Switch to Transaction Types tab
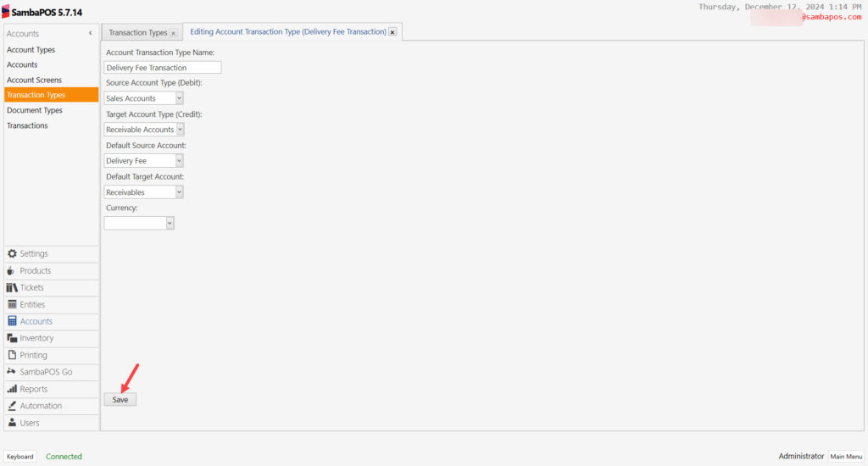868x466 pixels. (138, 33)
